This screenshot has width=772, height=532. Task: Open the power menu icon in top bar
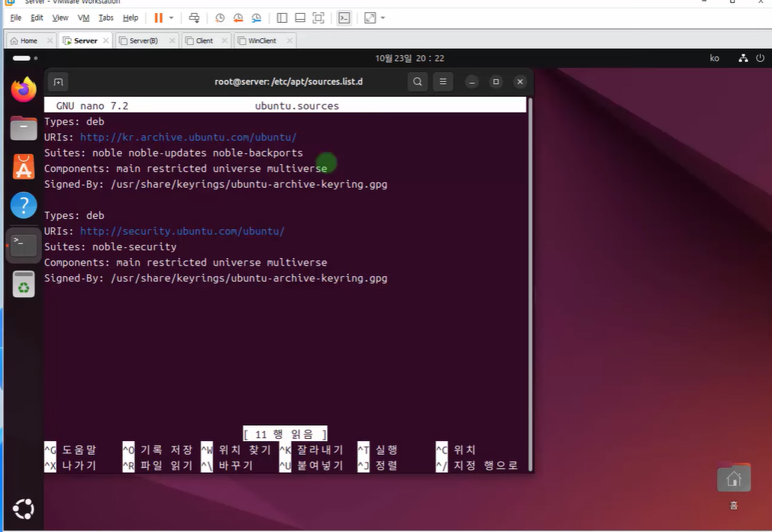tap(761, 58)
